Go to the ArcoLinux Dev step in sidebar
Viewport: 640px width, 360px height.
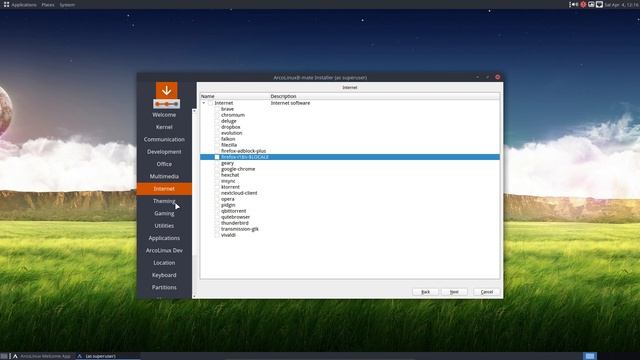pyautogui.click(x=164, y=250)
